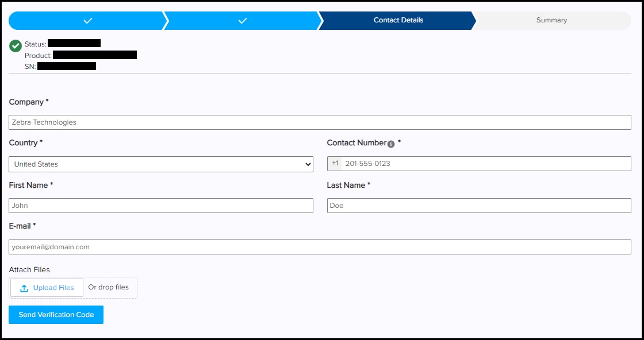Click the First Name field with John placeholder
This screenshot has height=340, width=644.
click(x=161, y=205)
